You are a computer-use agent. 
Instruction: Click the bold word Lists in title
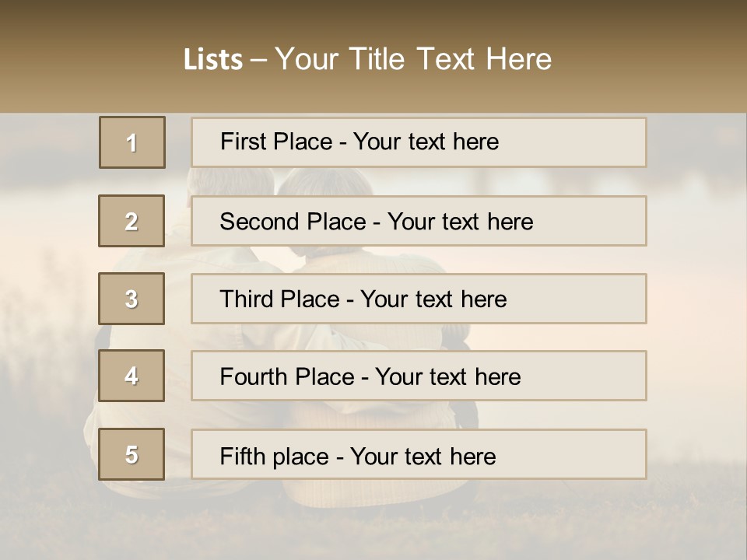[213, 60]
